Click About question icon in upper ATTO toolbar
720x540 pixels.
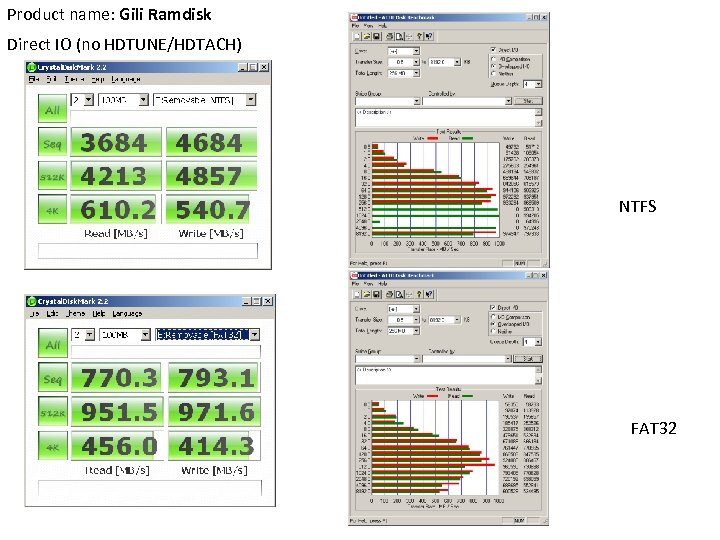419,36
